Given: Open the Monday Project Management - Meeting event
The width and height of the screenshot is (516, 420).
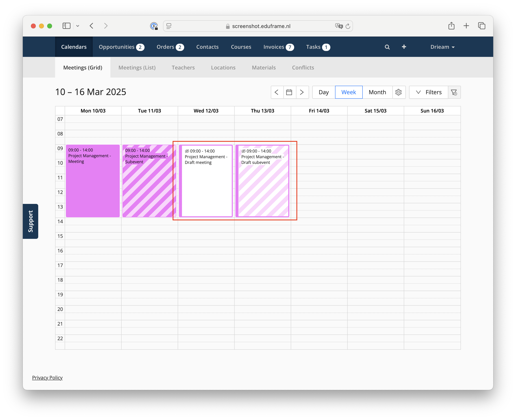Looking at the screenshot, I should [x=93, y=181].
